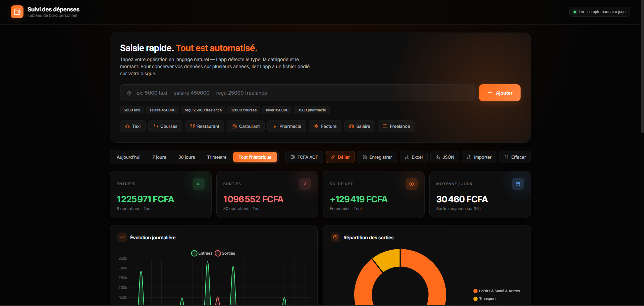Switch to the Aujourd'hui period tab
The width and height of the screenshot is (644, 306).
coord(128,157)
